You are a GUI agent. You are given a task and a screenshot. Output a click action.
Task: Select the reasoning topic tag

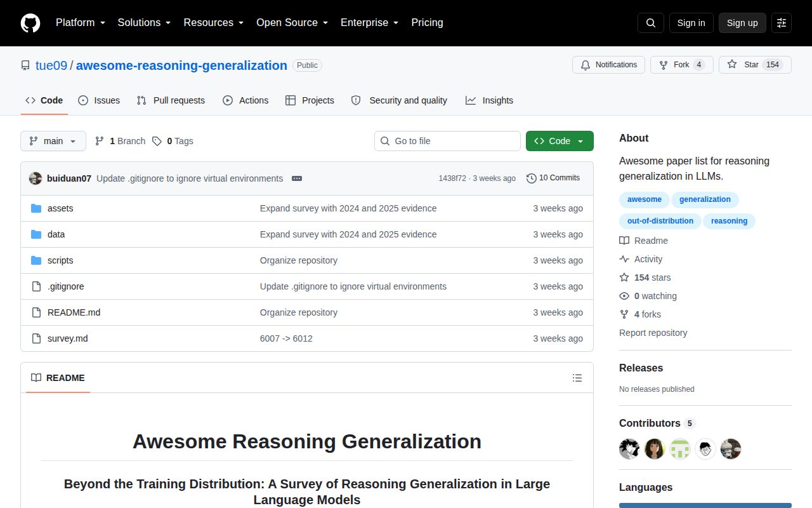click(x=729, y=221)
